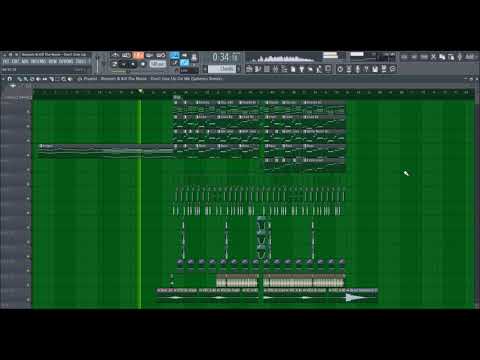Open the global snap selector
This screenshot has width=480, height=360.
[x=188, y=71]
